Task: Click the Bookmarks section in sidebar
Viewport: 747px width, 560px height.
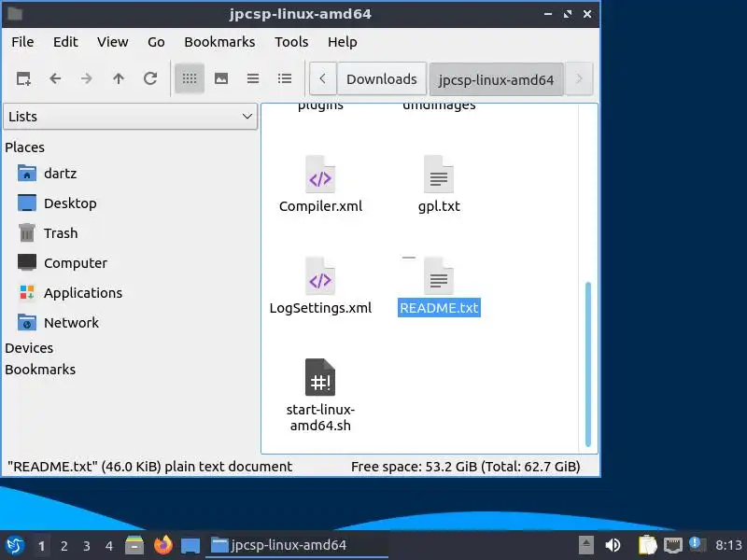Action: coord(40,370)
